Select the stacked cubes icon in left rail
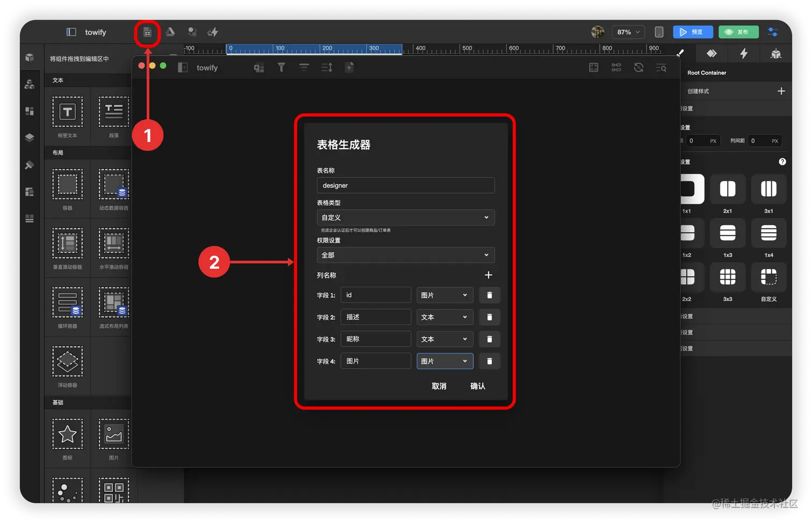This screenshot has height=523, width=812. (x=30, y=84)
